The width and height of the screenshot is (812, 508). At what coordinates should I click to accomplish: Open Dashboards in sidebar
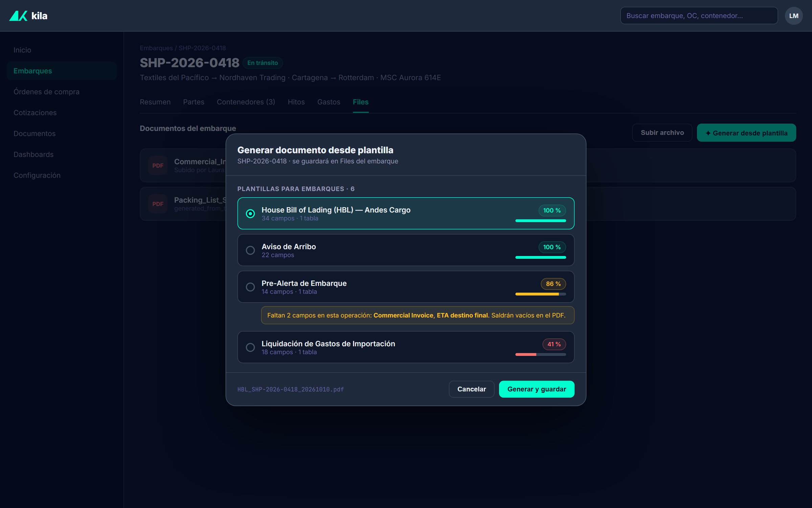(x=62, y=154)
